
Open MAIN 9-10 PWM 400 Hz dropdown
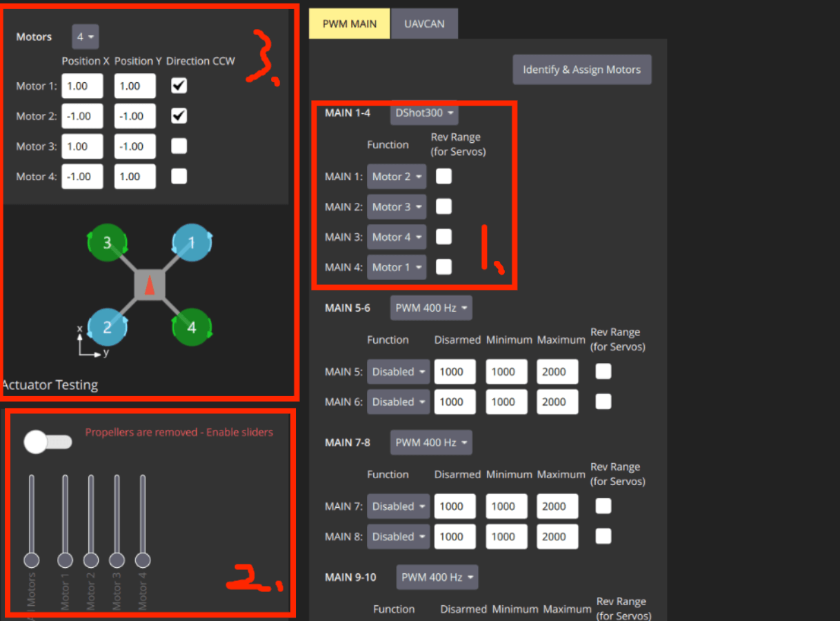(x=437, y=577)
